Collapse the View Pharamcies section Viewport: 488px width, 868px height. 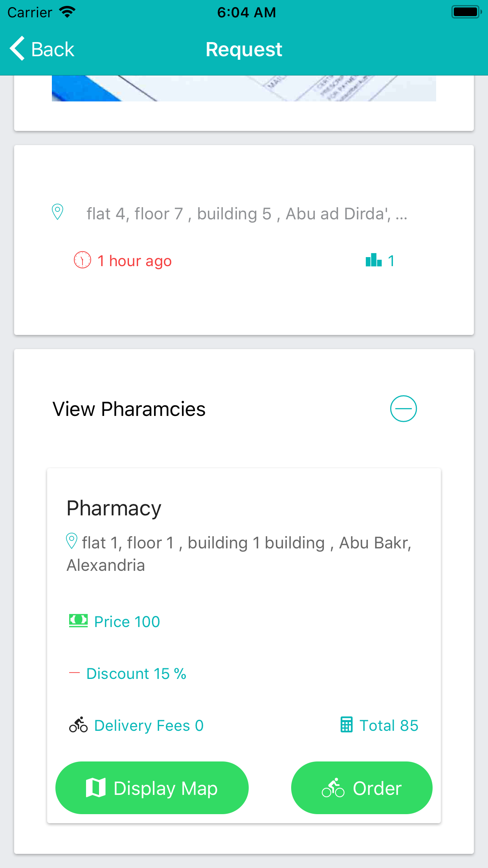pyautogui.click(x=404, y=409)
